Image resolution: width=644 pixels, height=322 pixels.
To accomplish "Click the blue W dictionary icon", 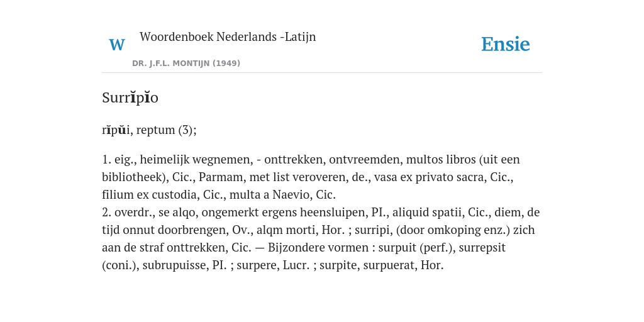I will click(x=116, y=45).
